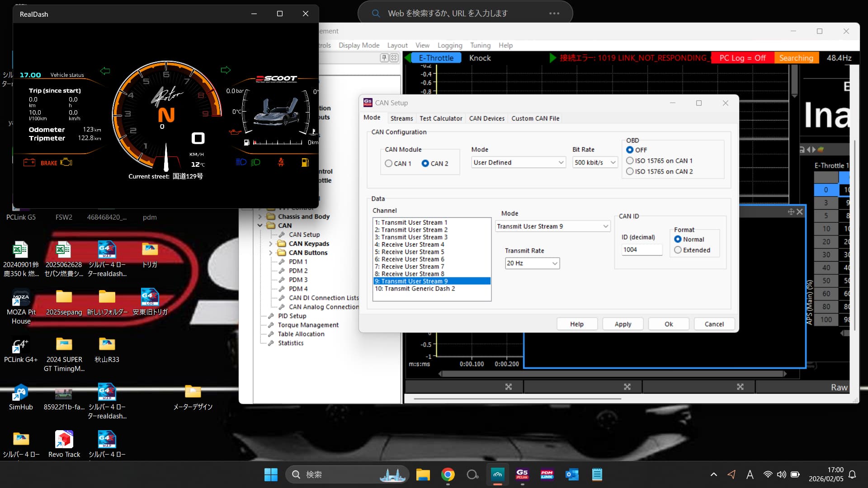Screen dimensions: 868x488
Task: Open the G5 PCLink taskbar icon
Action: 522,474
